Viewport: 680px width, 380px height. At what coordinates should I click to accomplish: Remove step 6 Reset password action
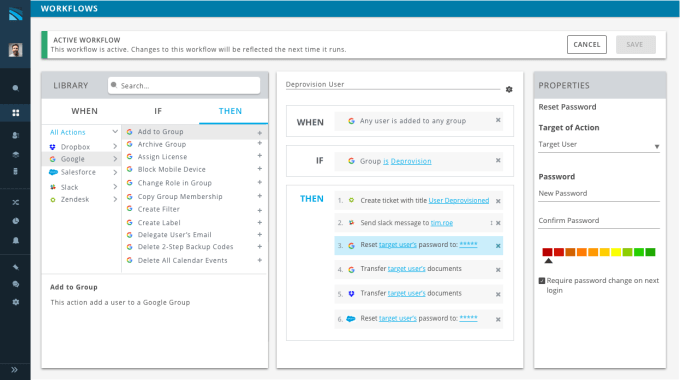[x=498, y=319]
